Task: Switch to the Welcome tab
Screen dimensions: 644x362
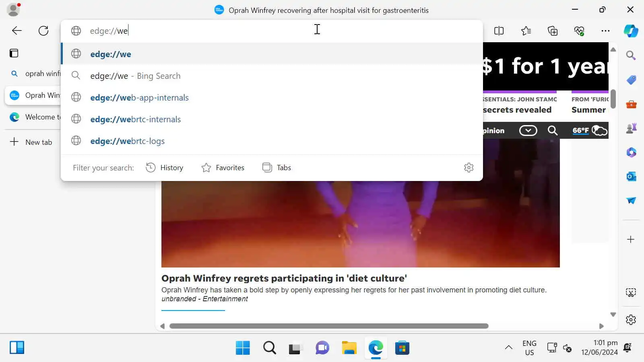Action: coord(33,117)
